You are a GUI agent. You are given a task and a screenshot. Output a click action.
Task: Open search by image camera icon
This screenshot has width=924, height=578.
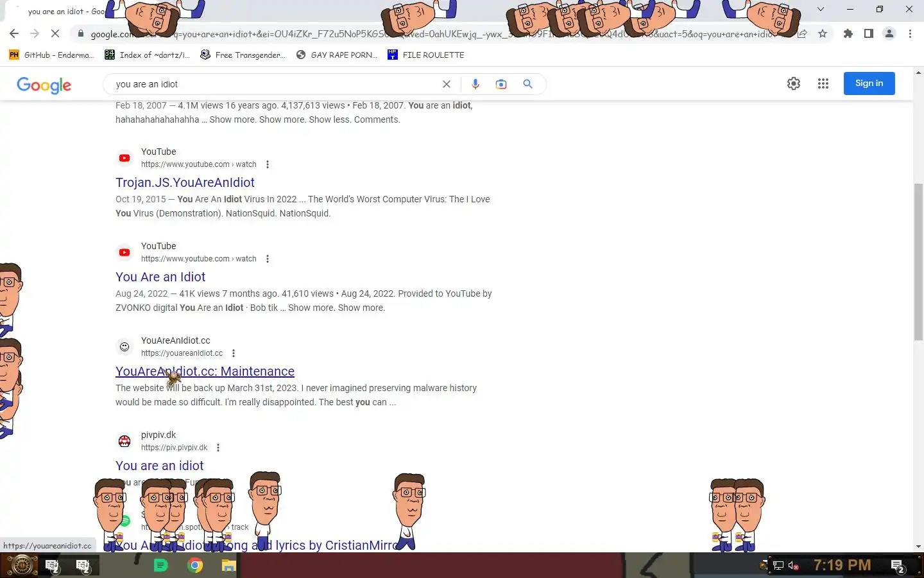[x=501, y=84]
